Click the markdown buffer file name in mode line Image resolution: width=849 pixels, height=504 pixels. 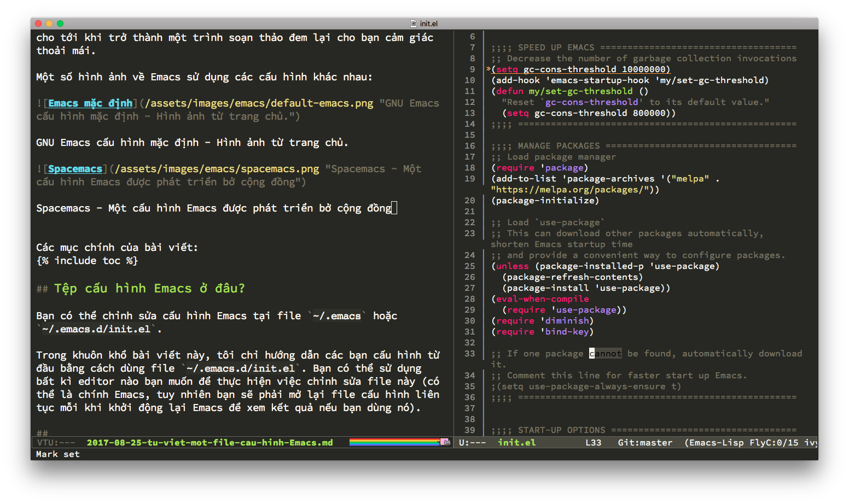(x=210, y=443)
